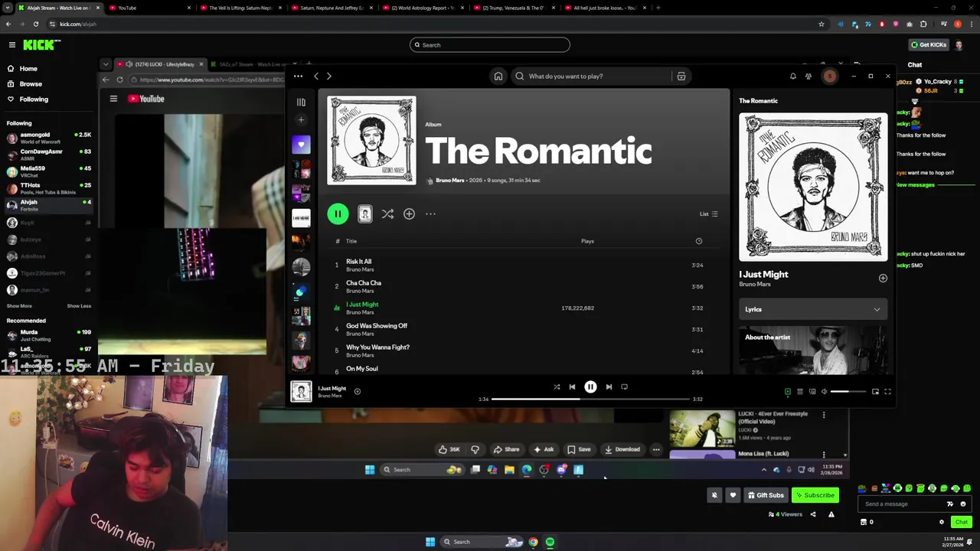Toggle album shuffle next to the preview
This screenshot has width=980, height=551.
[387, 214]
